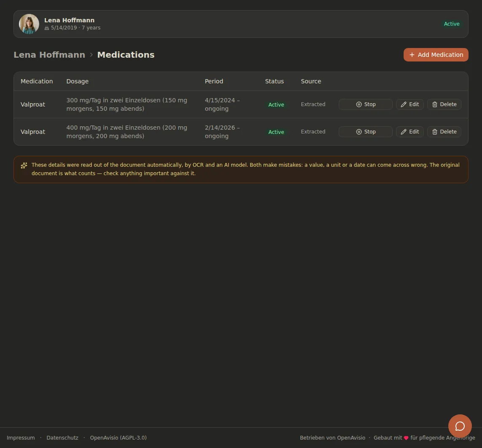Click the stop icon for the 400 mg Valproat

359,132
